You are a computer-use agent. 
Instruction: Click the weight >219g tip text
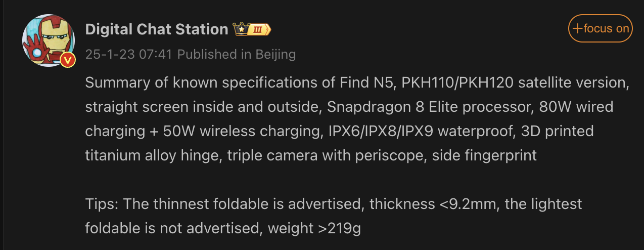point(314,229)
